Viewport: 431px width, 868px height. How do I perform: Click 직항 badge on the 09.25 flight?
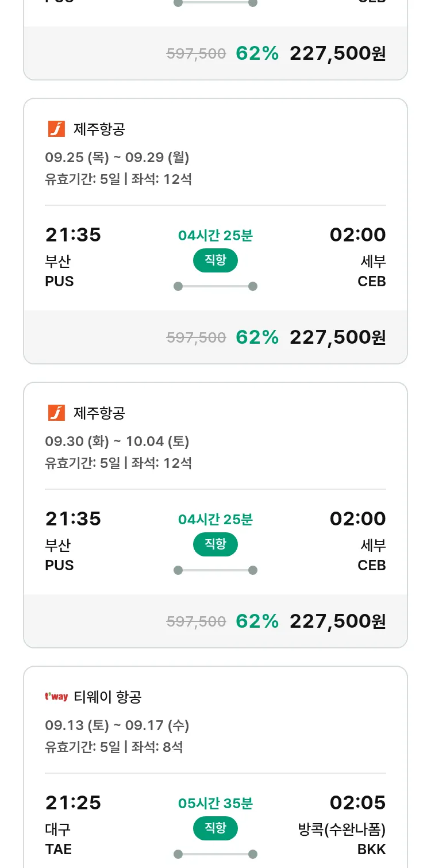pos(215,260)
